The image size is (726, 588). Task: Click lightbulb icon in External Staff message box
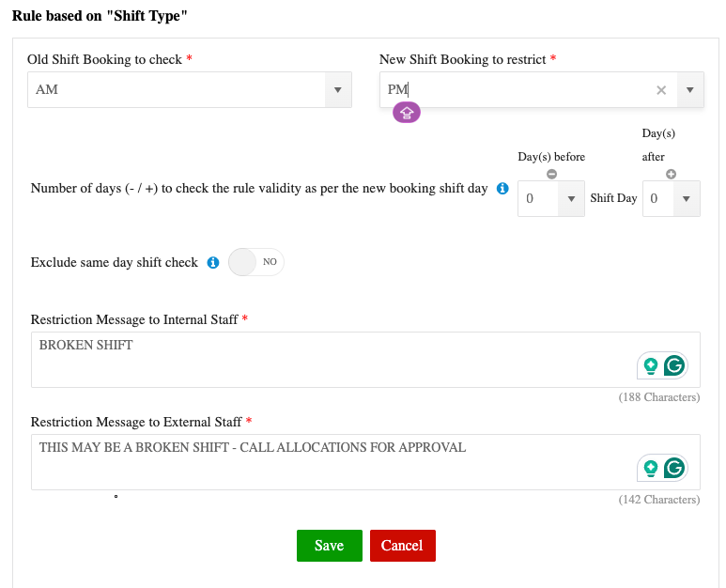point(650,468)
